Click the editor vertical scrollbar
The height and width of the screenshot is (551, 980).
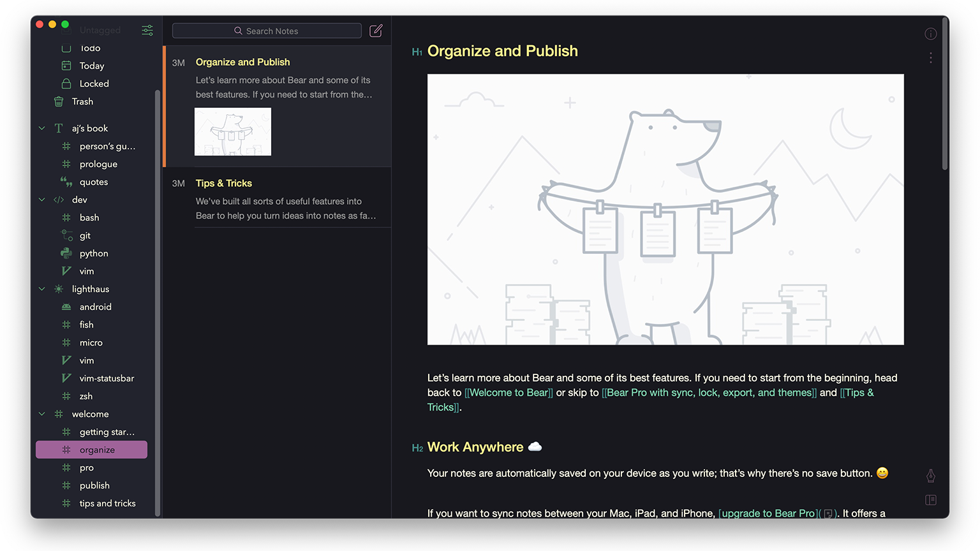pyautogui.click(x=945, y=93)
